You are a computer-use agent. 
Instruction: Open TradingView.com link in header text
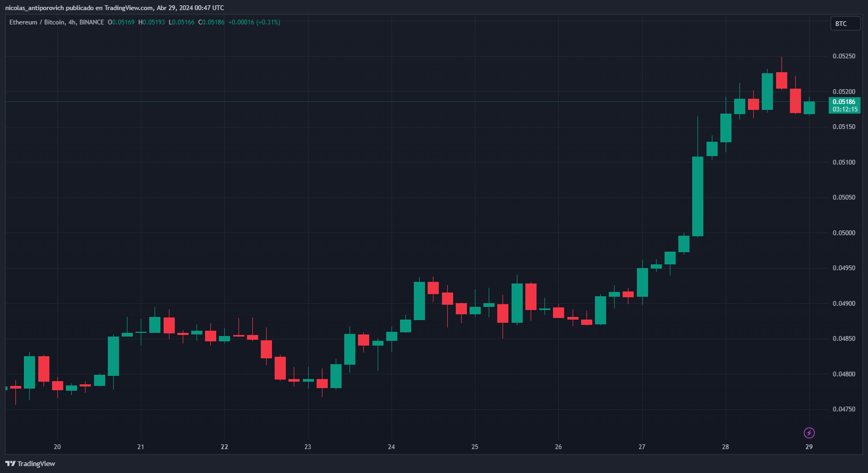(x=129, y=8)
